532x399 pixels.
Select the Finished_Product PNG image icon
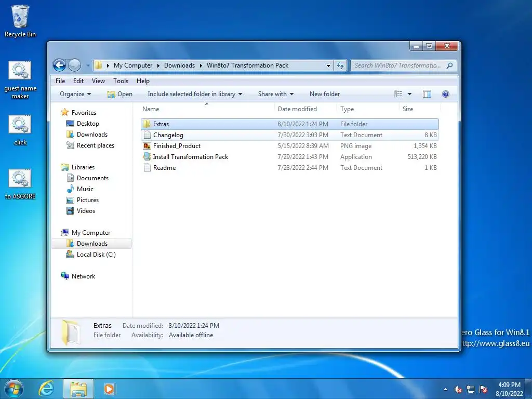[147, 146]
